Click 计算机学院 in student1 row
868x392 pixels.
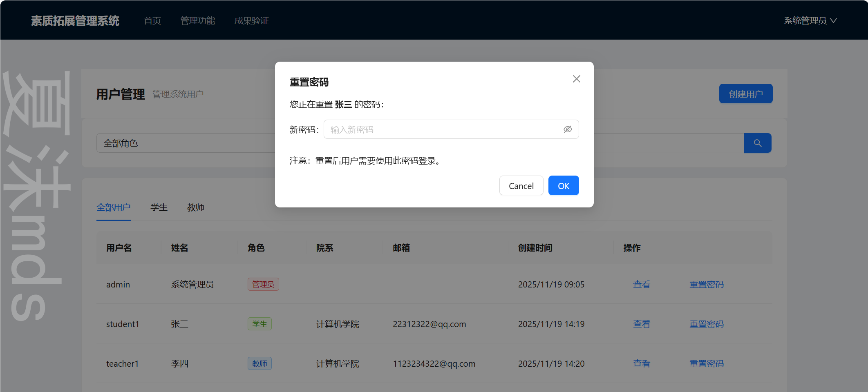pyautogui.click(x=338, y=324)
